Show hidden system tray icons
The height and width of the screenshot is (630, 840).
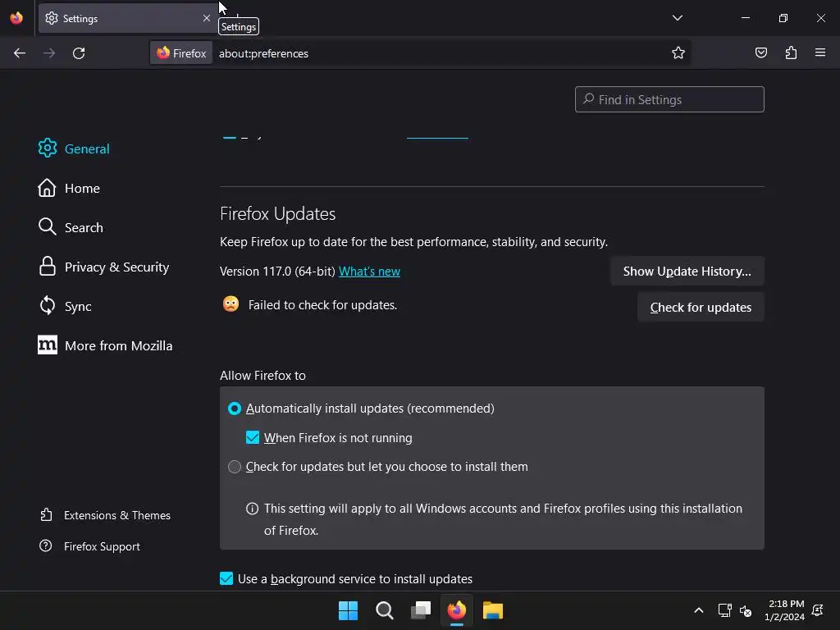pyautogui.click(x=699, y=610)
